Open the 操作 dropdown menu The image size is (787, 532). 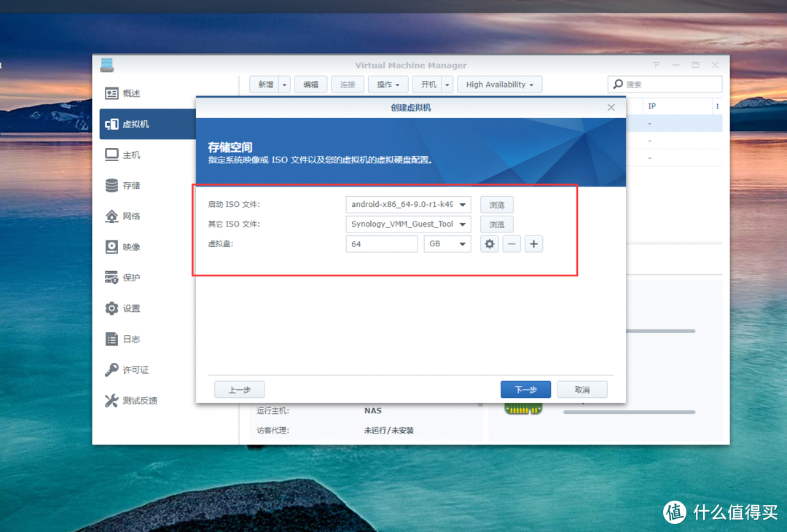point(388,85)
